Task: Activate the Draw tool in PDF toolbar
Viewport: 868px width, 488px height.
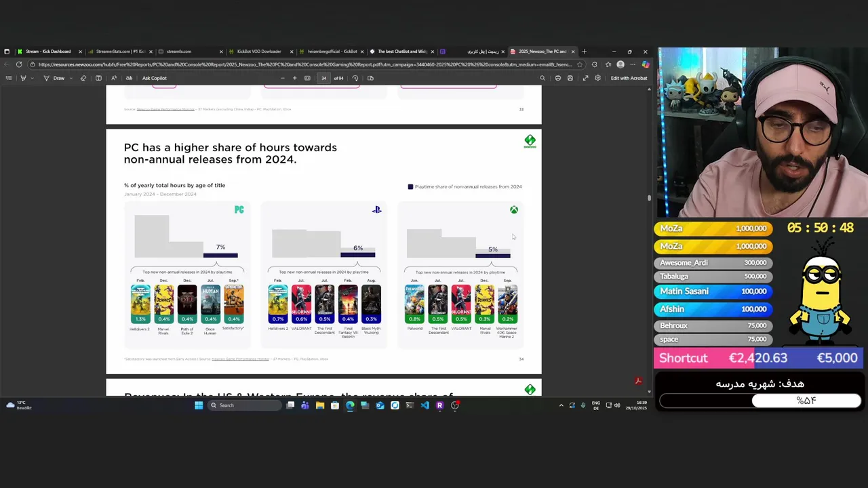Action: point(55,78)
